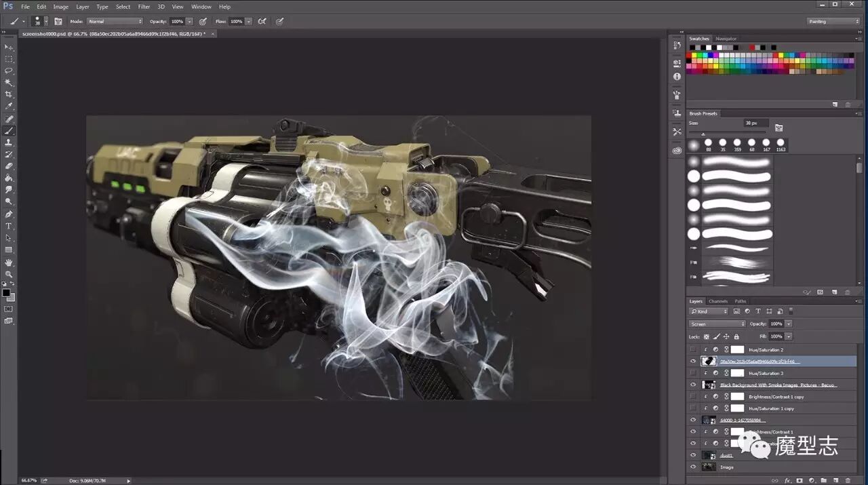868x485 pixels.
Task: Lock all with the padlock icon
Action: [x=736, y=336]
